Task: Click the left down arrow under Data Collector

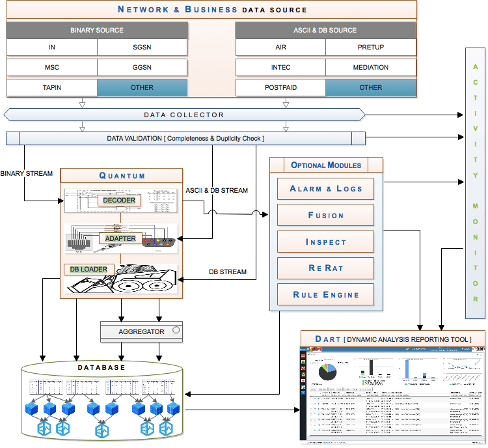Action: tap(82, 126)
